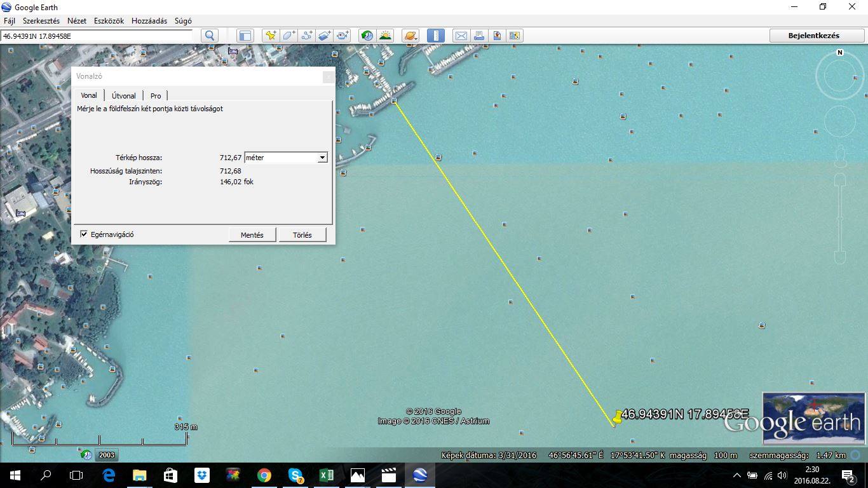The image size is (868, 488).
Task: Open the historical imagery clock icon
Action: 367,36
